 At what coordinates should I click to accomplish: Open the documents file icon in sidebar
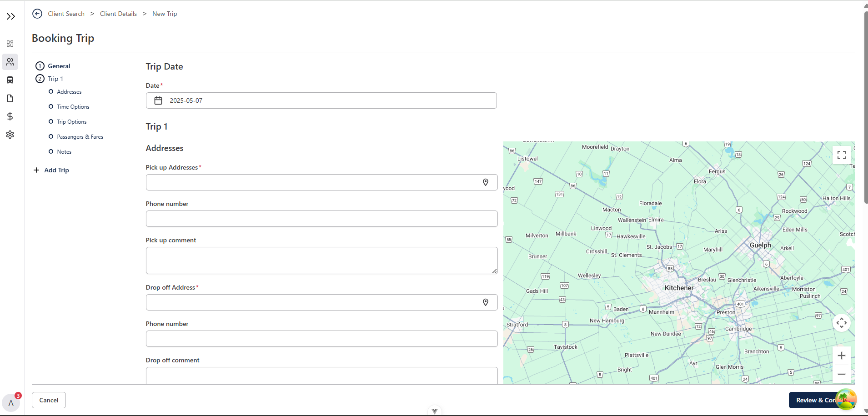pyautogui.click(x=10, y=98)
